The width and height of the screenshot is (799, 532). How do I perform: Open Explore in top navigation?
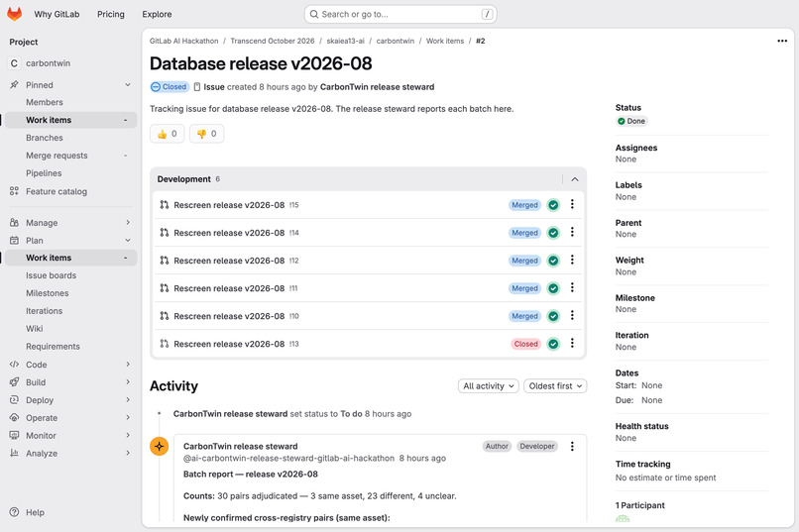157,14
